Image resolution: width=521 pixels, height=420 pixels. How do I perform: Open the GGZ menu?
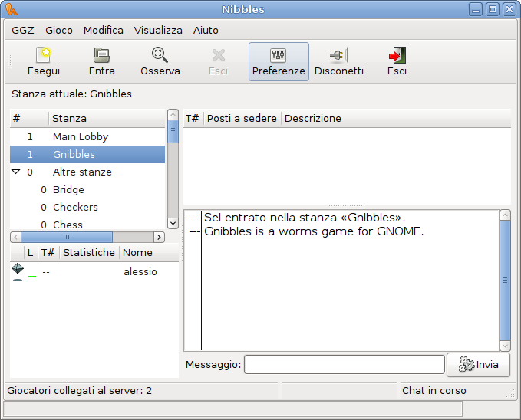pos(23,30)
